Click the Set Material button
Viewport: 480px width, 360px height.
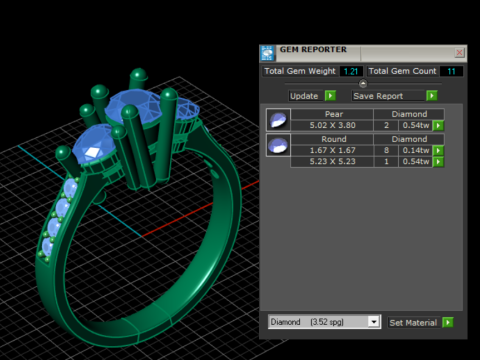click(413, 323)
